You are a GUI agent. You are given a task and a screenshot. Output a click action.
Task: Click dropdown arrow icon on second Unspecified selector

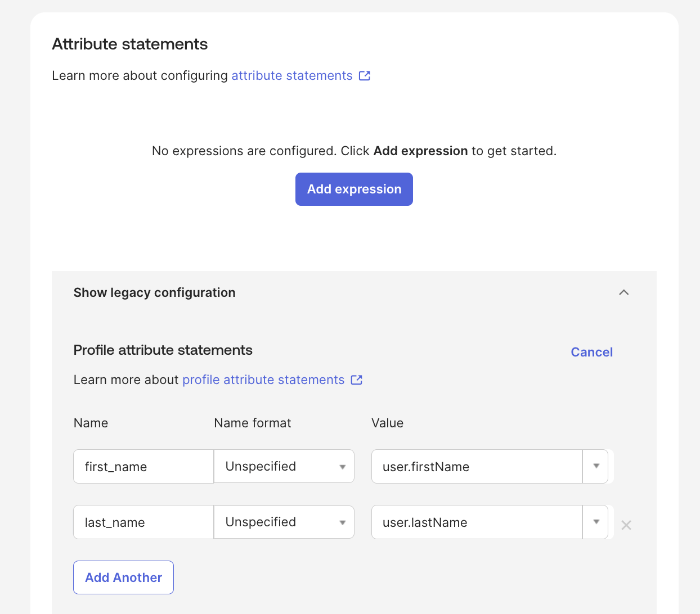pyautogui.click(x=342, y=522)
